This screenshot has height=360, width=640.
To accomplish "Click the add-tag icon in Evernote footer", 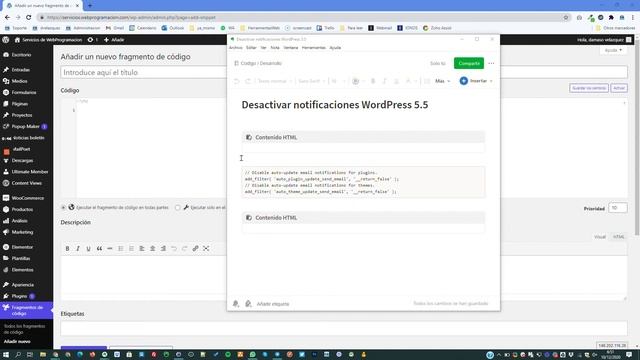I will 248,304.
